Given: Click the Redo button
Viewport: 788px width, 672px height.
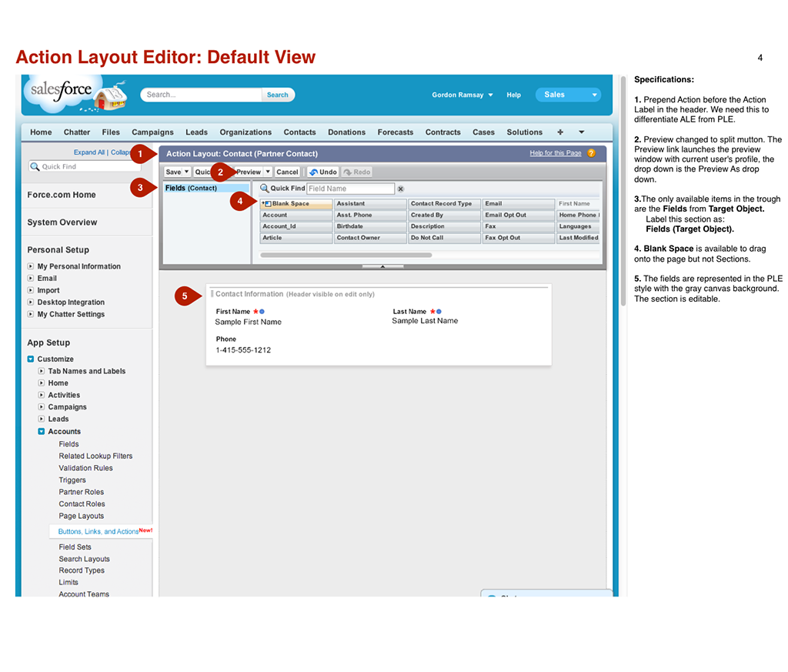Looking at the screenshot, I should pos(357,172).
